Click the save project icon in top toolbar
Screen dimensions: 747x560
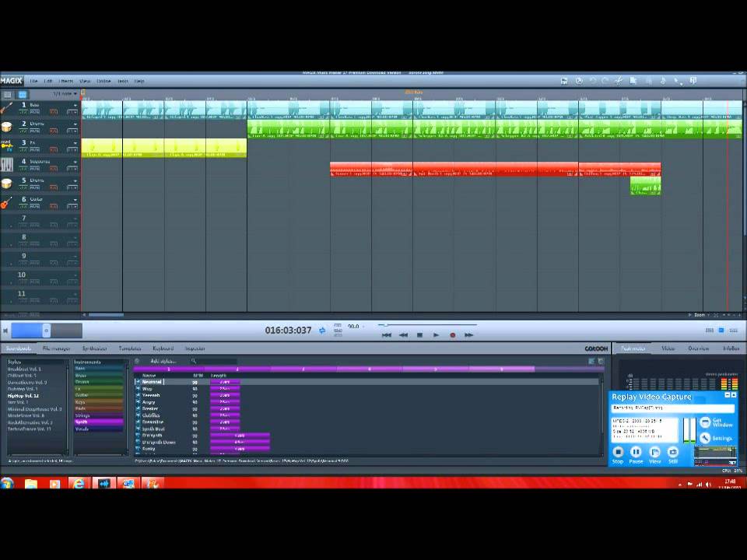point(564,81)
